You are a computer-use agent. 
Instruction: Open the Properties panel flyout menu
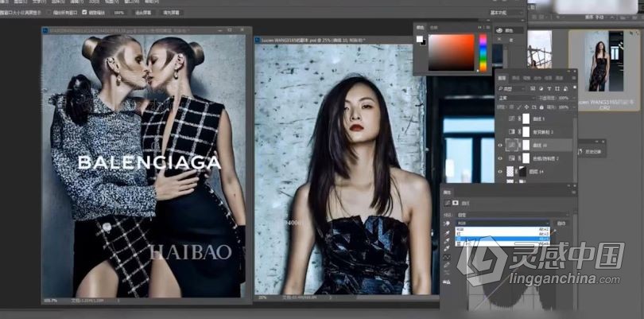pyautogui.click(x=574, y=193)
